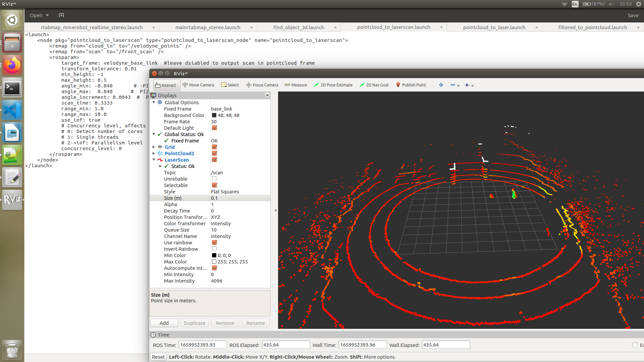The image size is (644, 362).
Task: Select the 2D Pose Estimate tool
Action: [x=333, y=85]
